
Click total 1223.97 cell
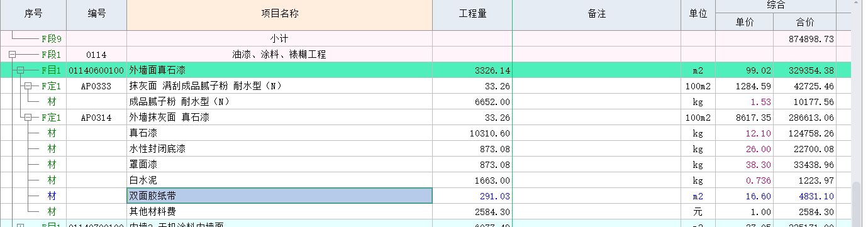pos(805,180)
